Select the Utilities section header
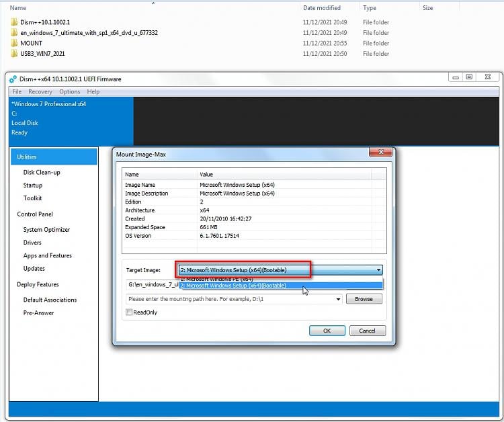Image resolution: width=504 pixels, height=422 pixels. coord(54,157)
